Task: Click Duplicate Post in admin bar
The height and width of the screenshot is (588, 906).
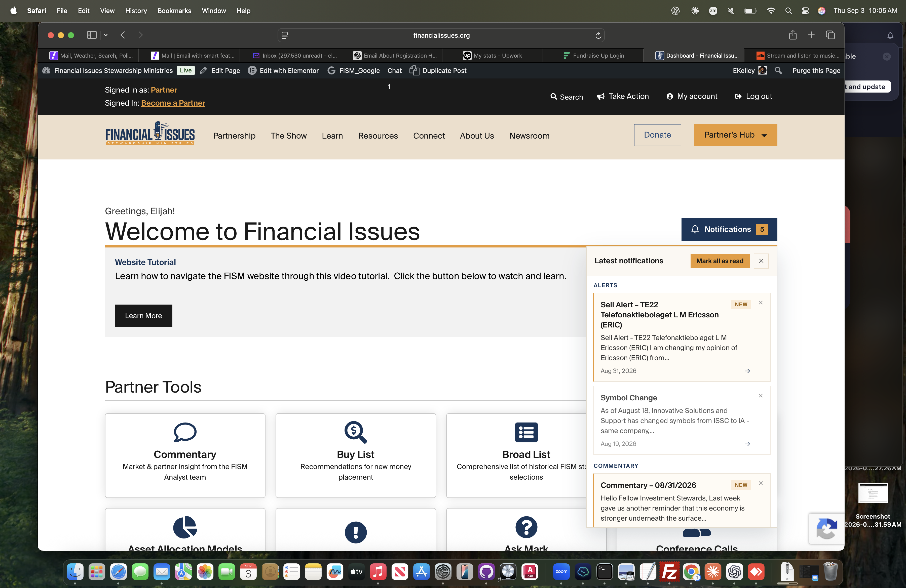Action: pos(438,70)
